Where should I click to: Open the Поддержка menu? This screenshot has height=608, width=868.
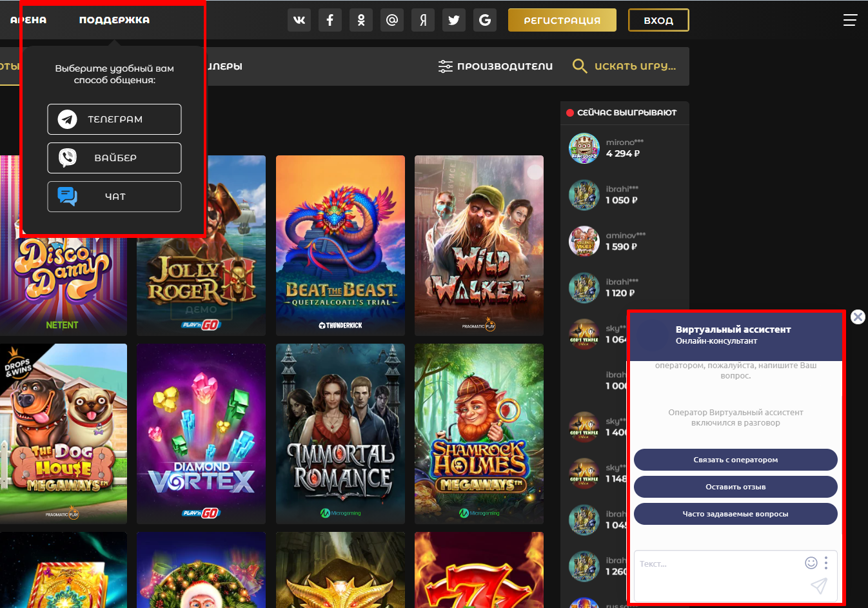(x=114, y=20)
